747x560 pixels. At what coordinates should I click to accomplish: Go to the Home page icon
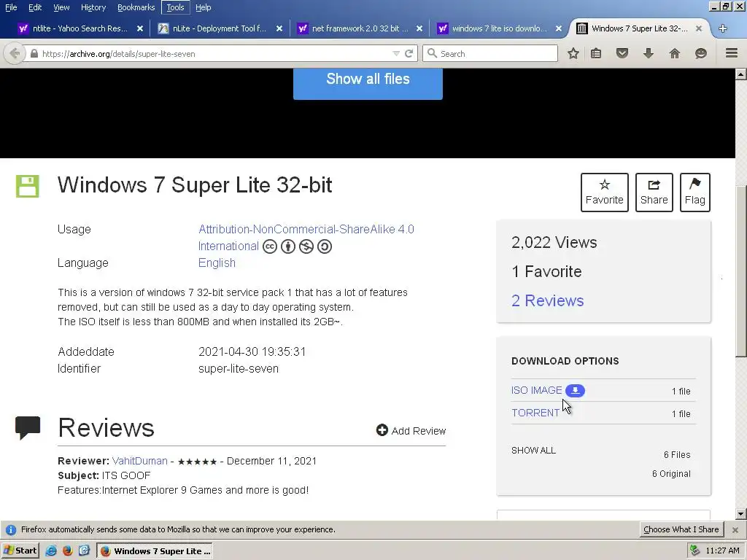[675, 53]
